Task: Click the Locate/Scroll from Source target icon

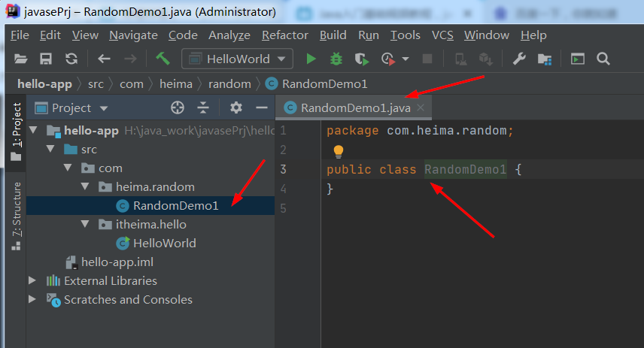Action: 178,108
